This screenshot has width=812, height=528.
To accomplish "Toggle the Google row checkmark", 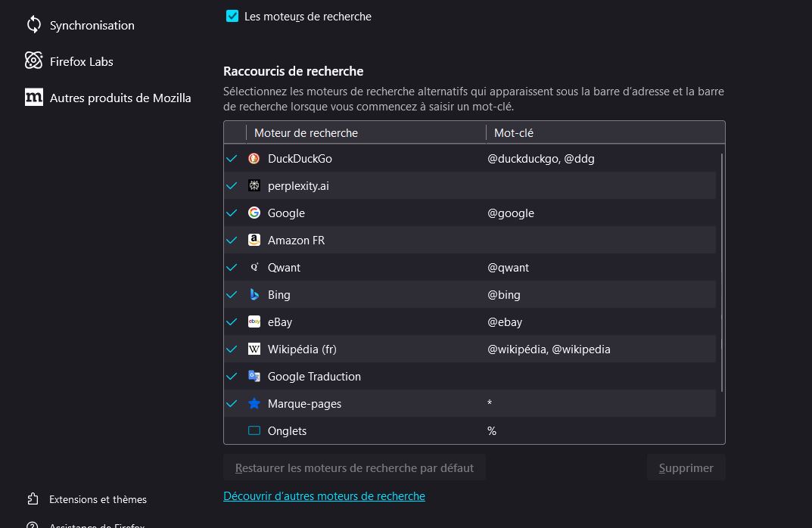I will point(232,213).
